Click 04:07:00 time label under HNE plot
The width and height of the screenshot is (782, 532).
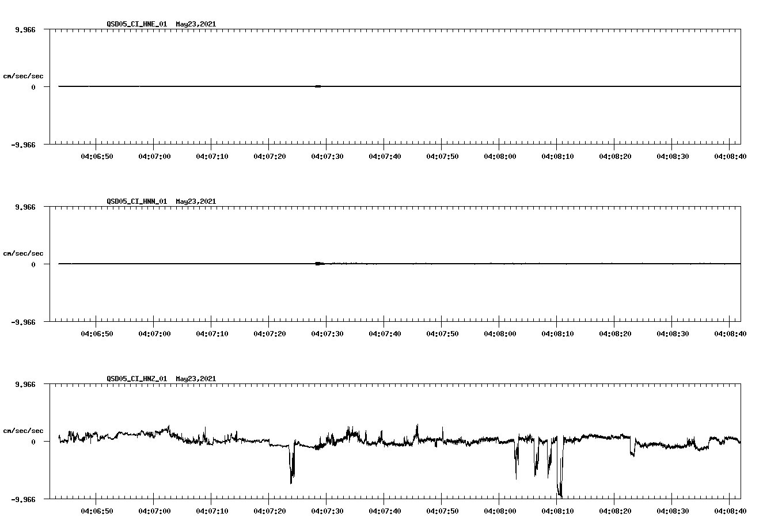tap(154, 157)
